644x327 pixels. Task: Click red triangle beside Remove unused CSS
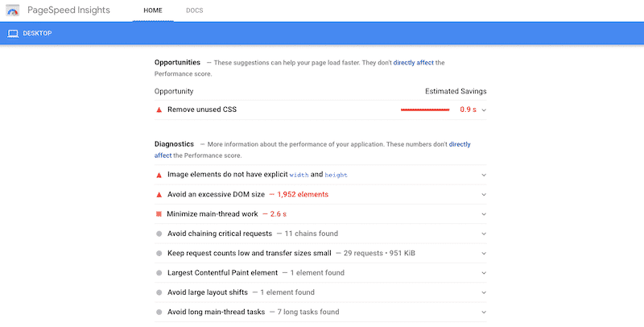pos(159,110)
